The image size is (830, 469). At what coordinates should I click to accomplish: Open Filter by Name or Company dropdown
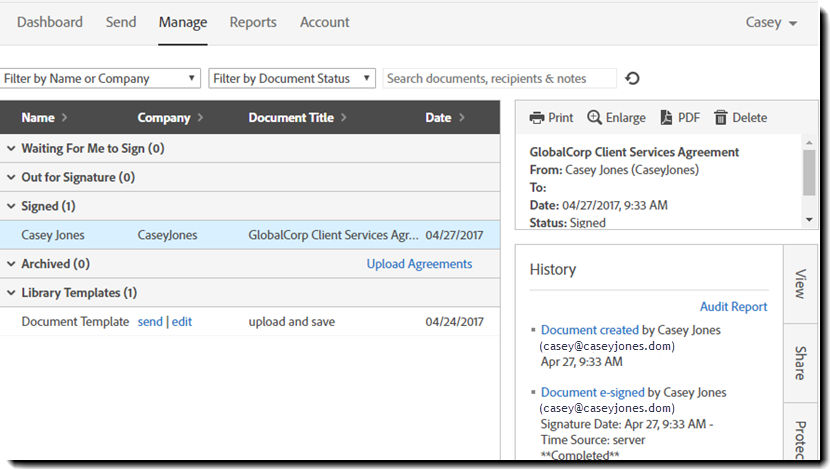(x=99, y=78)
